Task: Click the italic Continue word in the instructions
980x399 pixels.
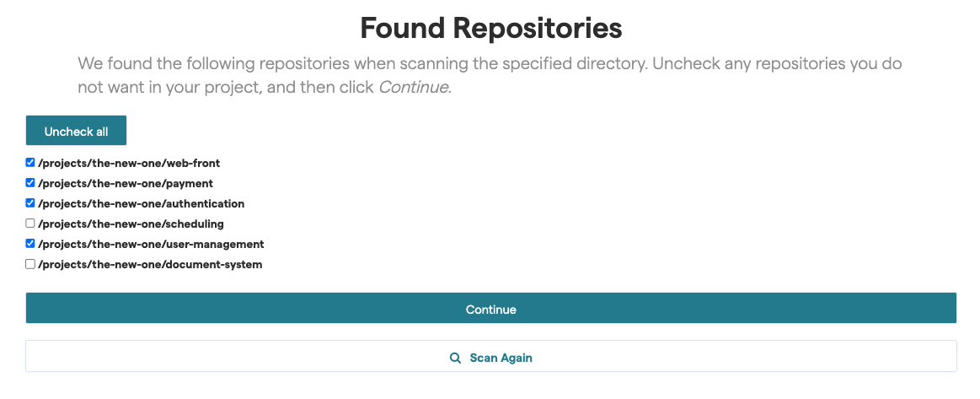Action: tap(412, 87)
